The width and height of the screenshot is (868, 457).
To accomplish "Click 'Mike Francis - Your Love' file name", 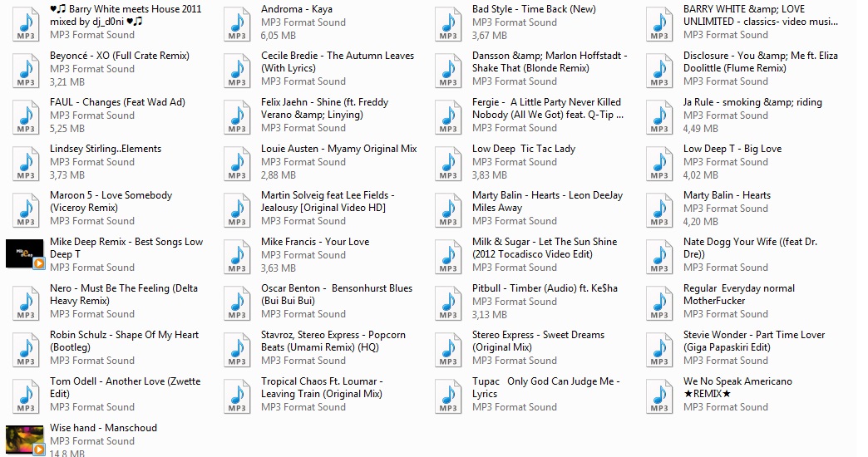I will 315,242.
